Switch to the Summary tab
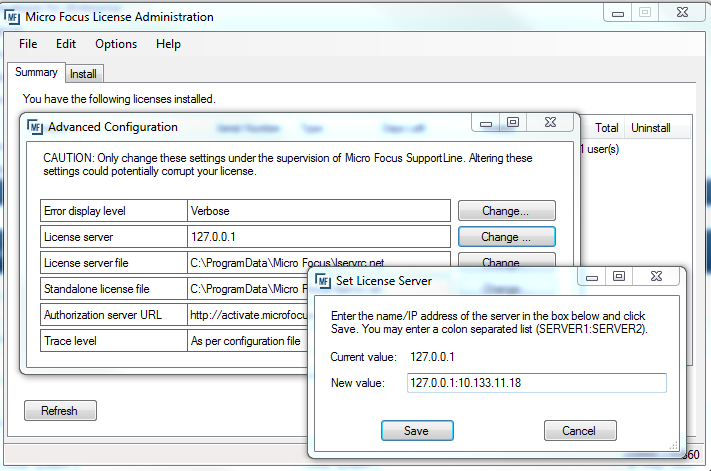The height and width of the screenshot is (471, 711). pos(36,73)
